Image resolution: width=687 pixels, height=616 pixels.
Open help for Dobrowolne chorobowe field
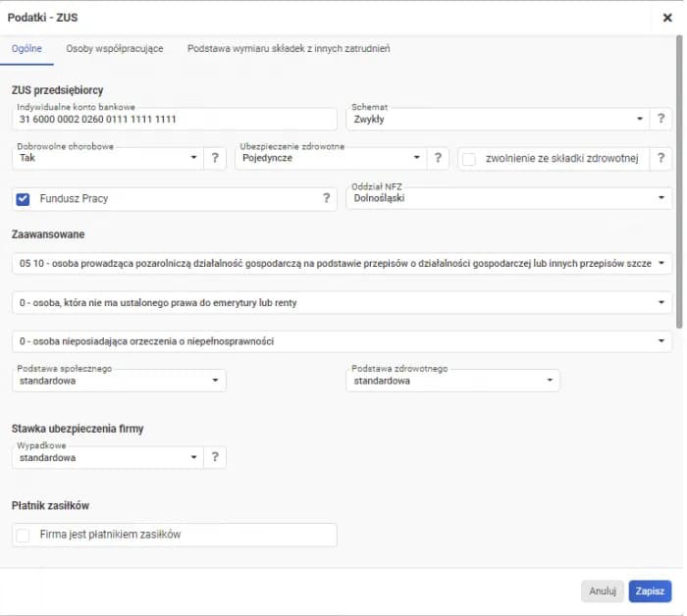[215, 158]
